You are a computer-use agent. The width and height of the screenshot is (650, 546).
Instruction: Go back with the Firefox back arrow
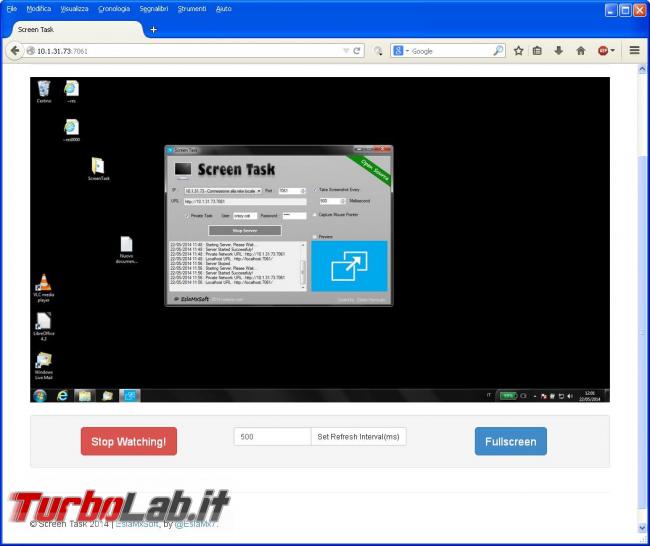coord(15,51)
